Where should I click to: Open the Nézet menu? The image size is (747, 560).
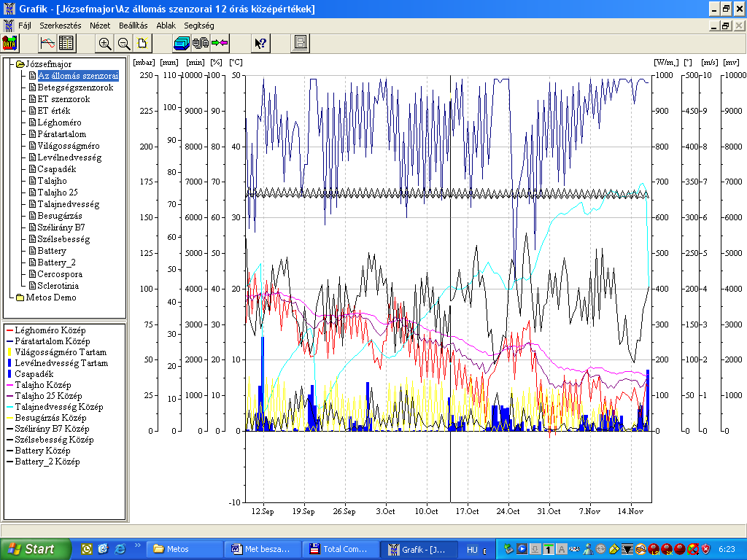click(x=99, y=26)
